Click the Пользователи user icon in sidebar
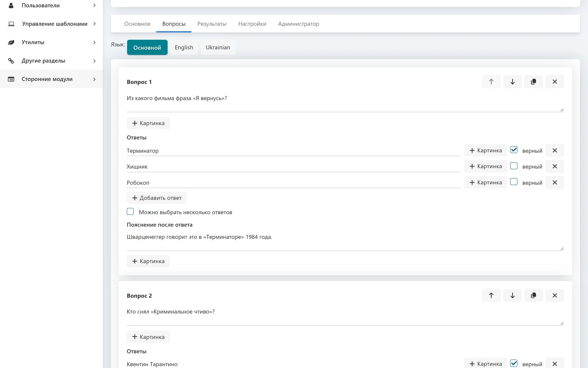 (x=11, y=6)
